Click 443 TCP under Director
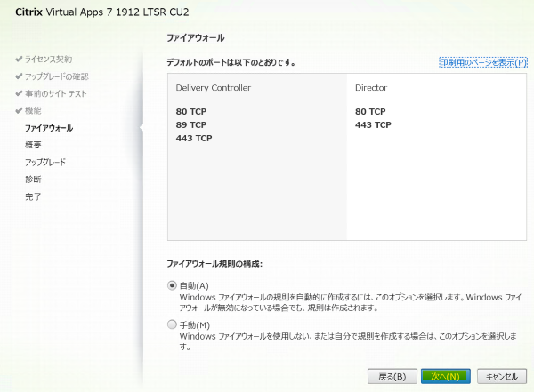534x392 pixels. pyautogui.click(x=373, y=124)
